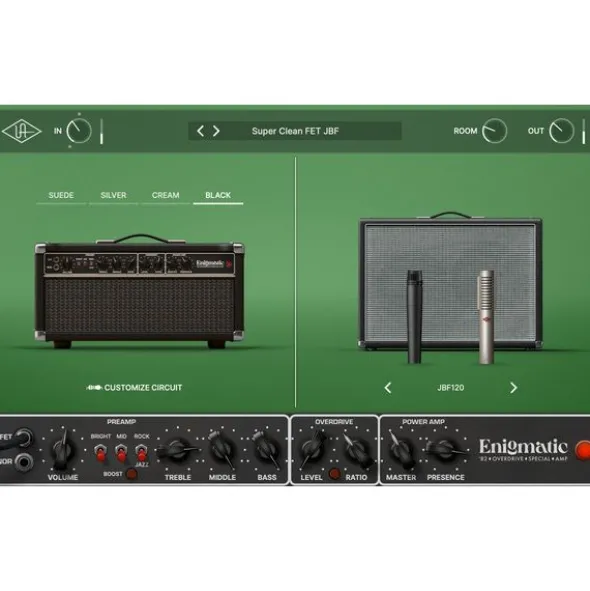Viewport: 590px width, 591px height.
Task: Adjust the ROOM knob
Action: tap(494, 131)
